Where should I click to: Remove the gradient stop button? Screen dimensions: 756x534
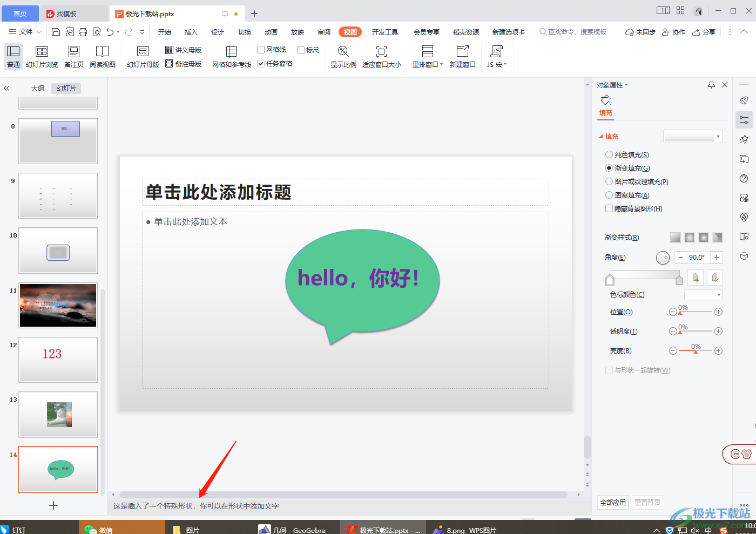click(x=715, y=278)
